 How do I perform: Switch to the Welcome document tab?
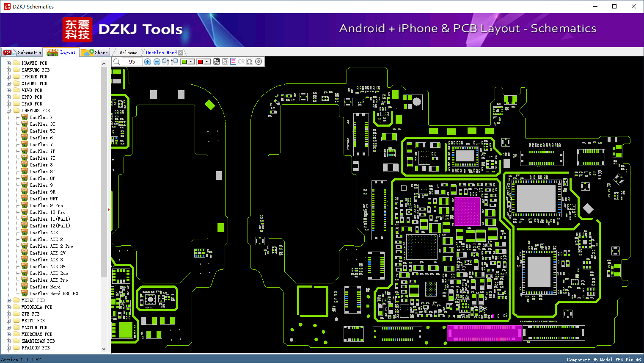128,53
